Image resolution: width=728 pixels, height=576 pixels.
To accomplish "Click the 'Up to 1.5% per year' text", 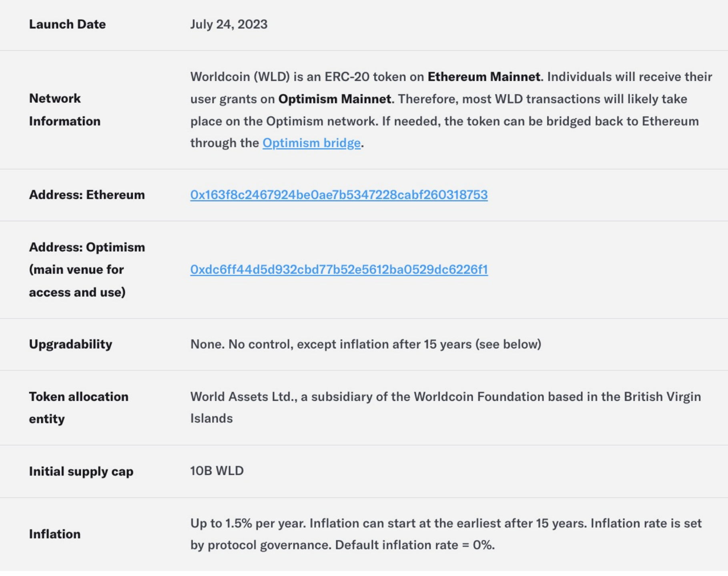I will click(248, 523).
